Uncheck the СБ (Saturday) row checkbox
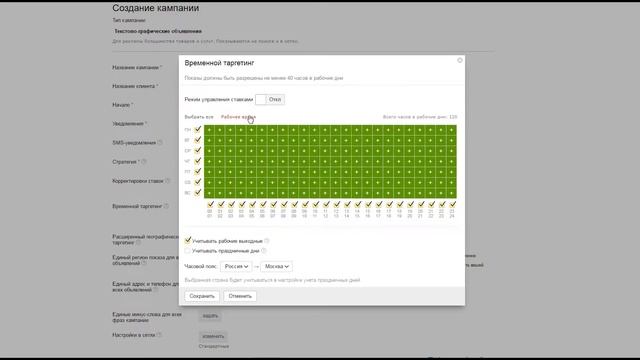Viewport: 640px width, 360px height. 198,182
